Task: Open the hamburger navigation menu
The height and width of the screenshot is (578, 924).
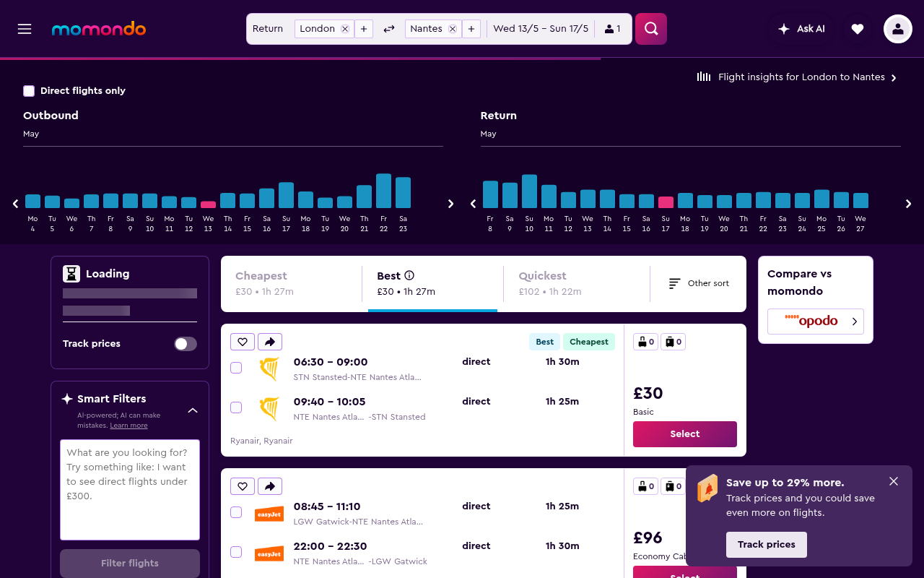Action: [24, 29]
